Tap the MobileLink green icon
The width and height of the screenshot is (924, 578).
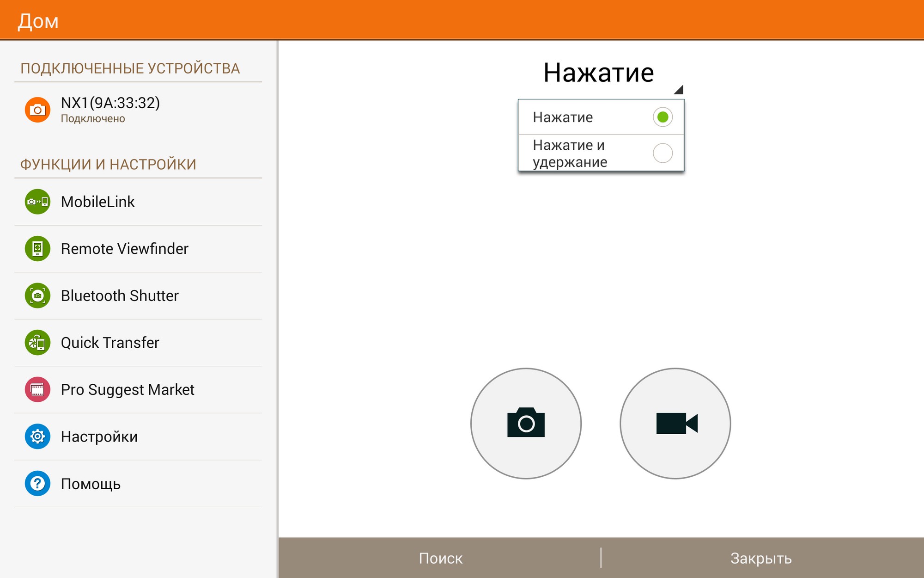tap(37, 202)
